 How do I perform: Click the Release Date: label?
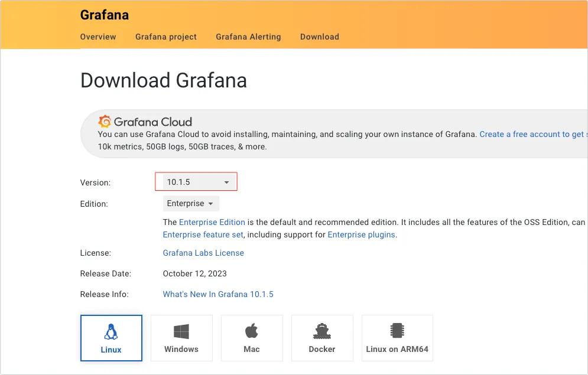(106, 273)
